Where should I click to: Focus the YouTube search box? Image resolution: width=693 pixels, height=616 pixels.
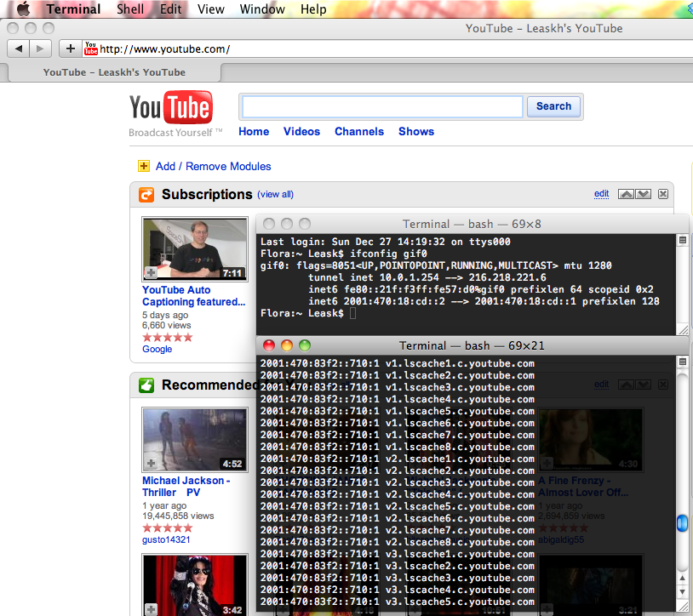tap(383, 106)
